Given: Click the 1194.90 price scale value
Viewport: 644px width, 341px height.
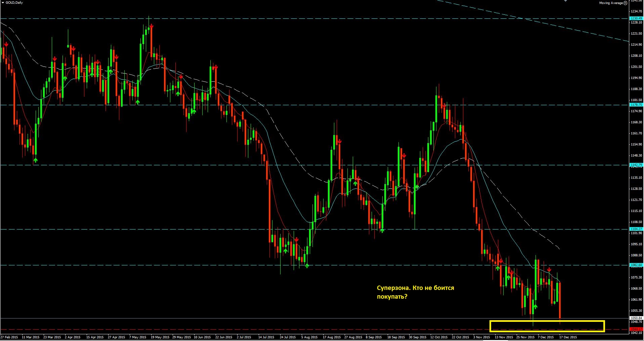Looking at the screenshot, I should coord(637,78).
